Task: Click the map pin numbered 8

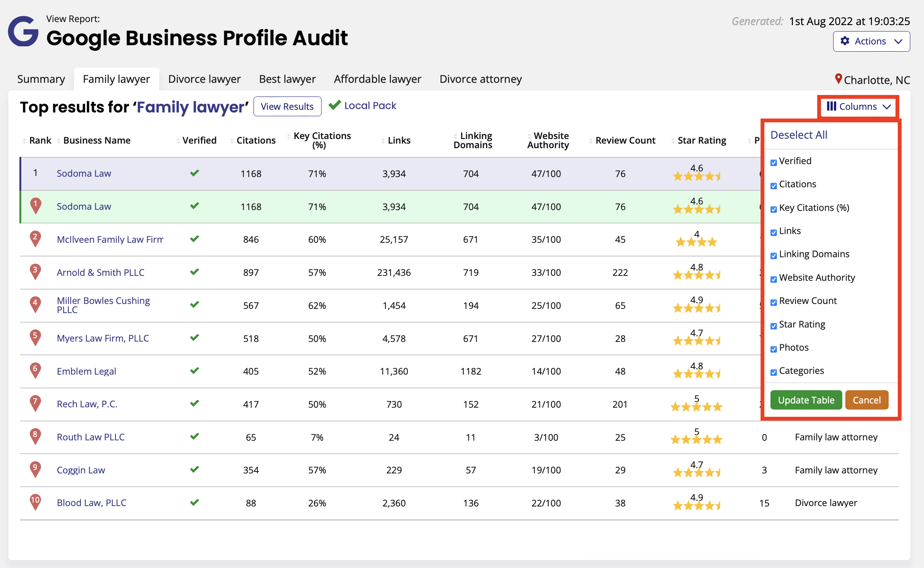Action: coord(35,437)
